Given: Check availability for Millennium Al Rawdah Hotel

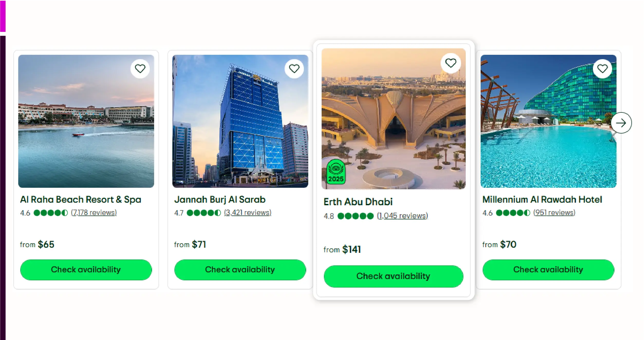Looking at the screenshot, I should click(x=548, y=270).
